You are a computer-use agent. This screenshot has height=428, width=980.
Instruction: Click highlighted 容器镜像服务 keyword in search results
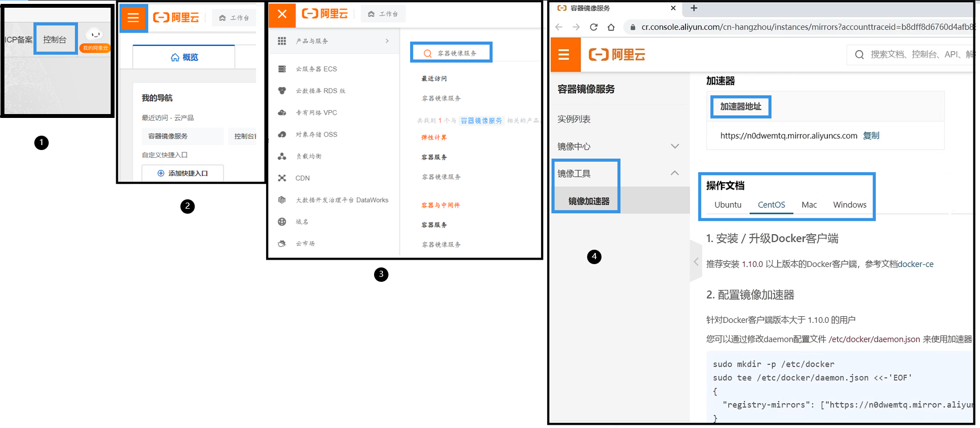[x=481, y=120]
